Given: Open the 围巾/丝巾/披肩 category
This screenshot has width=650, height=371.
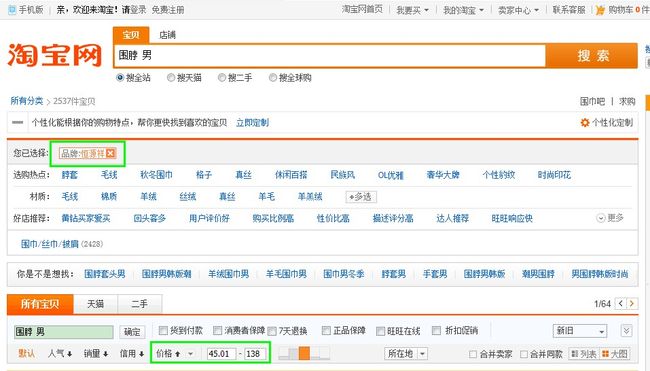Looking at the screenshot, I should coord(50,244).
